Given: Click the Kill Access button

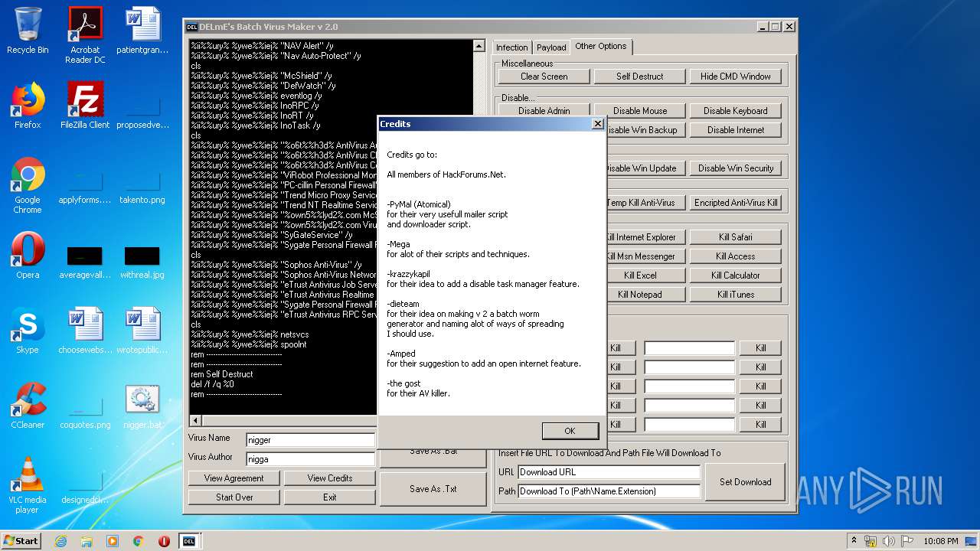Looking at the screenshot, I should tap(735, 256).
